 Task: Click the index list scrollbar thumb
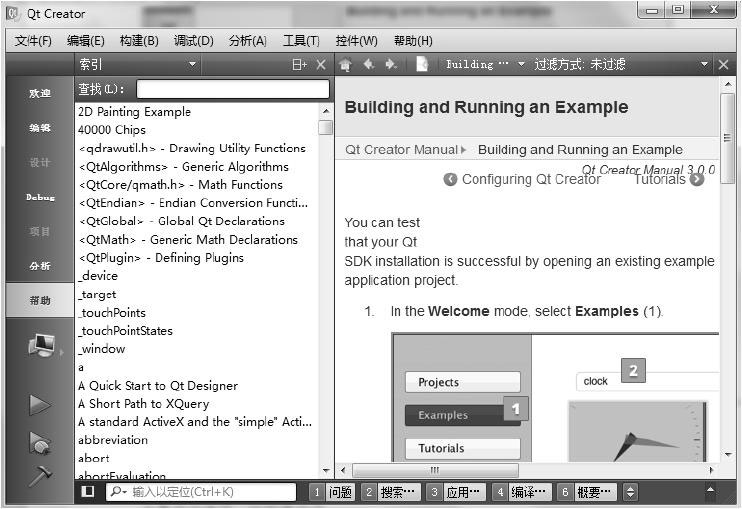tap(326, 128)
